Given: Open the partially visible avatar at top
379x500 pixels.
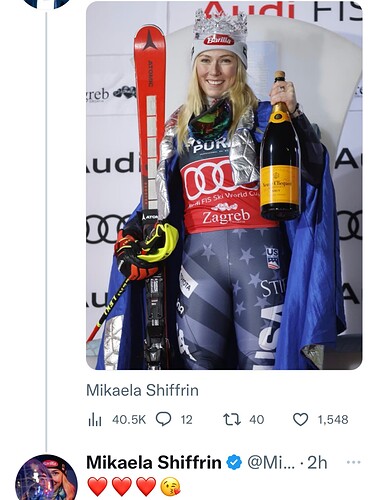Looking at the screenshot, I should 46,4.
